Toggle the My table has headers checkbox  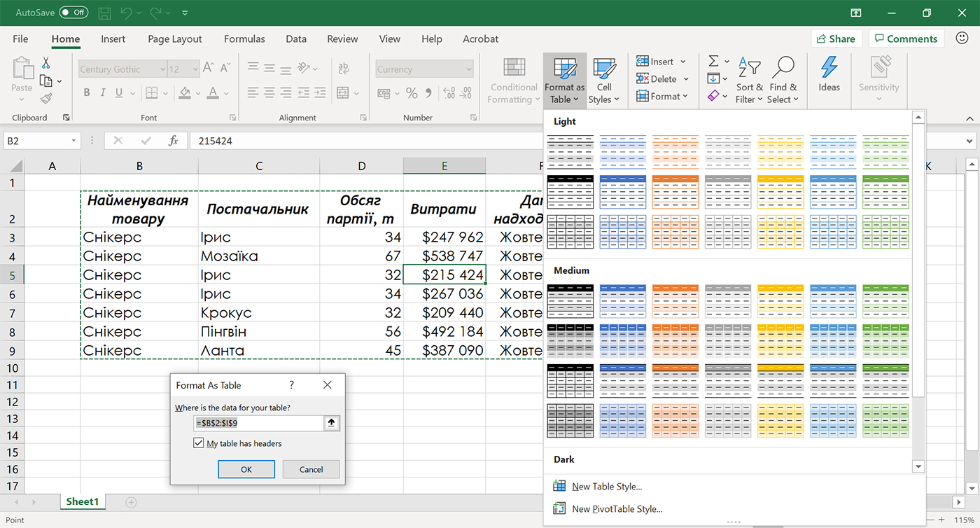(199, 443)
